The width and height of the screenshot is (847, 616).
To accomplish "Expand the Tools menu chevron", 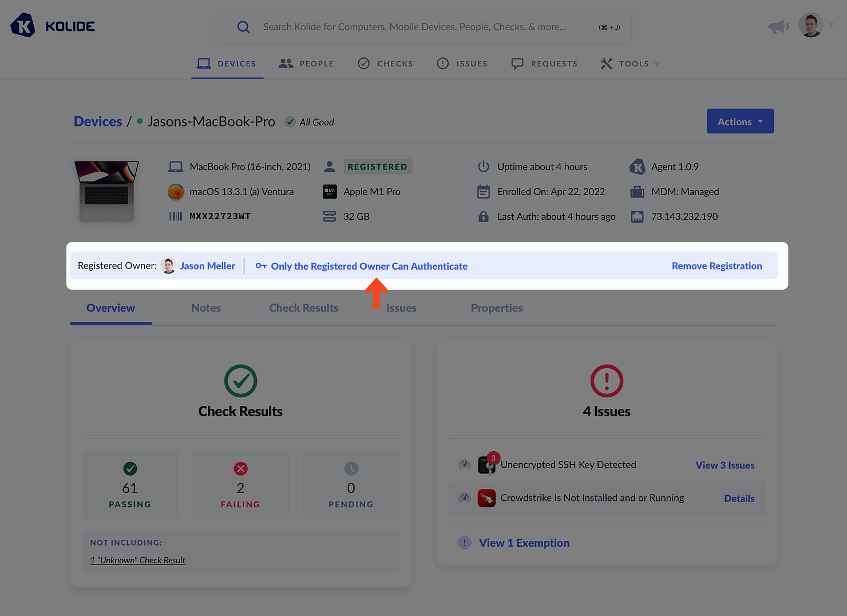I will [x=656, y=64].
